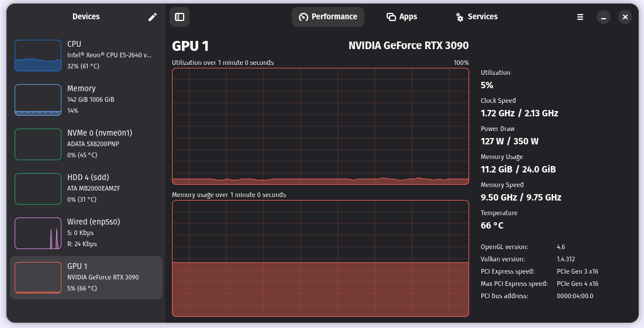Click the OpenGL version value 4.6
The width and height of the screenshot is (644, 328).
[560, 247]
